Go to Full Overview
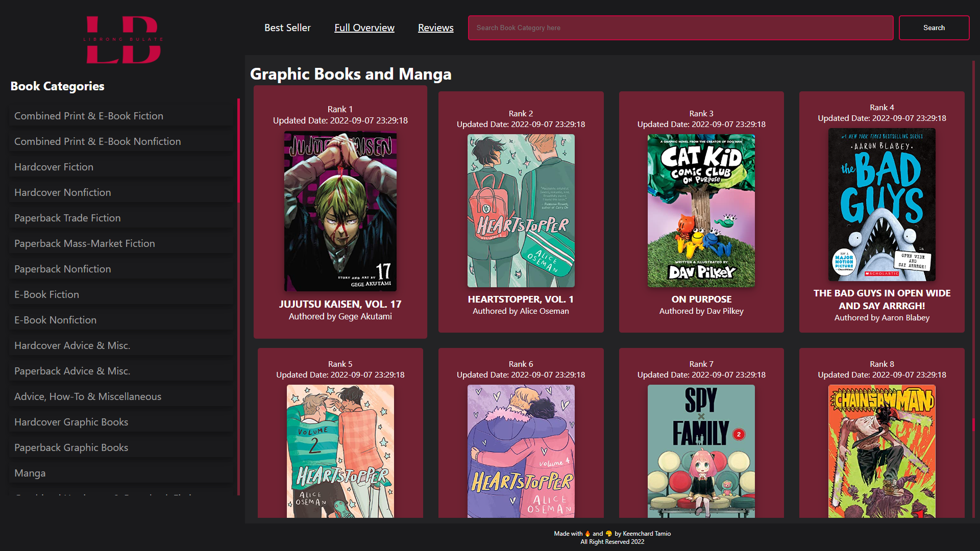 (364, 28)
